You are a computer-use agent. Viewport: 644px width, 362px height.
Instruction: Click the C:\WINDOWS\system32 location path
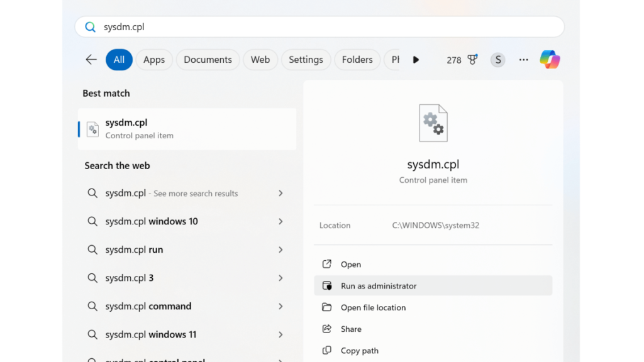click(435, 226)
